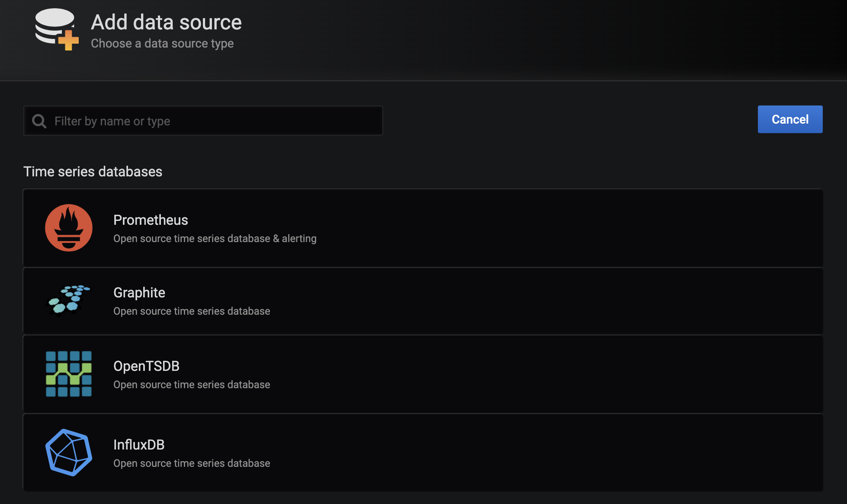Select the Prometheus title text

(151, 220)
